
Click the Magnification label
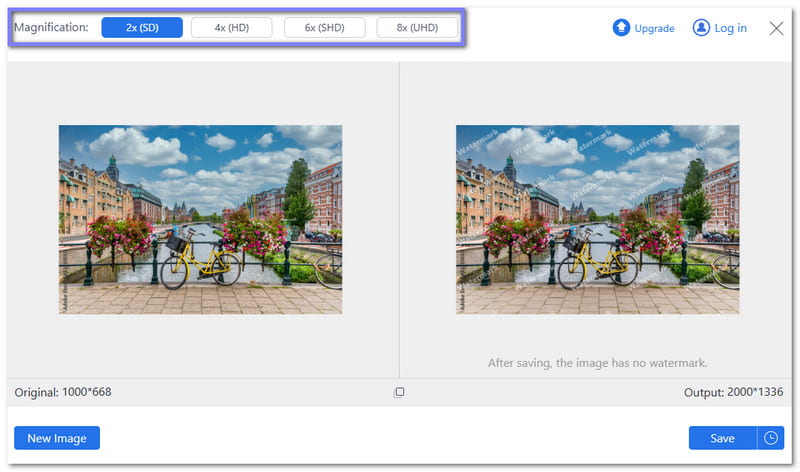[x=51, y=28]
